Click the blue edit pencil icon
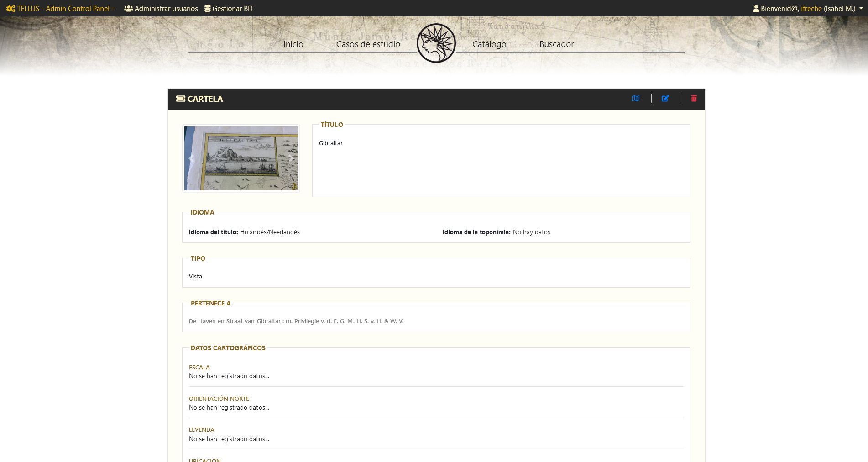 tap(665, 98)
